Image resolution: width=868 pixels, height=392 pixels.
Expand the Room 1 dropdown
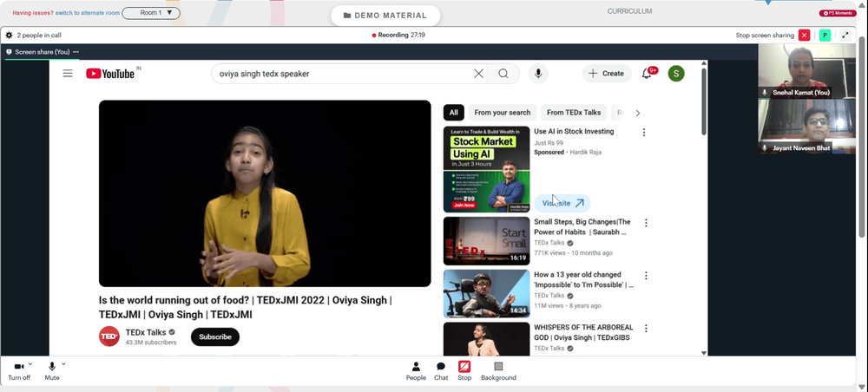(x=151, y=13)
